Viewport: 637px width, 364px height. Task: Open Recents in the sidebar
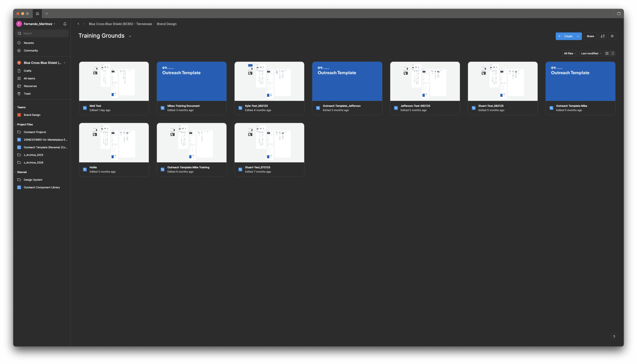(x=28, y=43)
